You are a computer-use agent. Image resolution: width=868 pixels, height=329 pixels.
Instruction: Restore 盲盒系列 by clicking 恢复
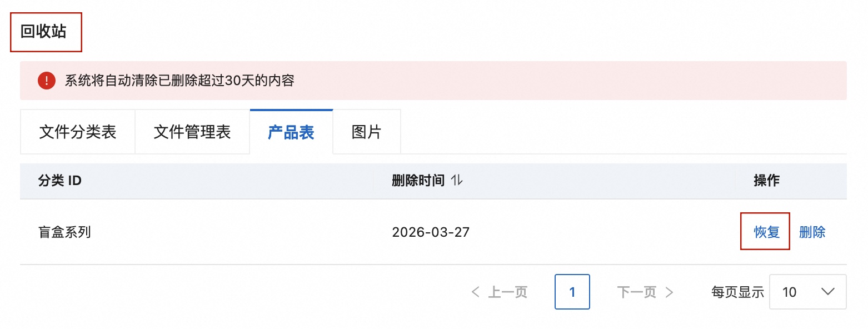[x=765, y=232]
